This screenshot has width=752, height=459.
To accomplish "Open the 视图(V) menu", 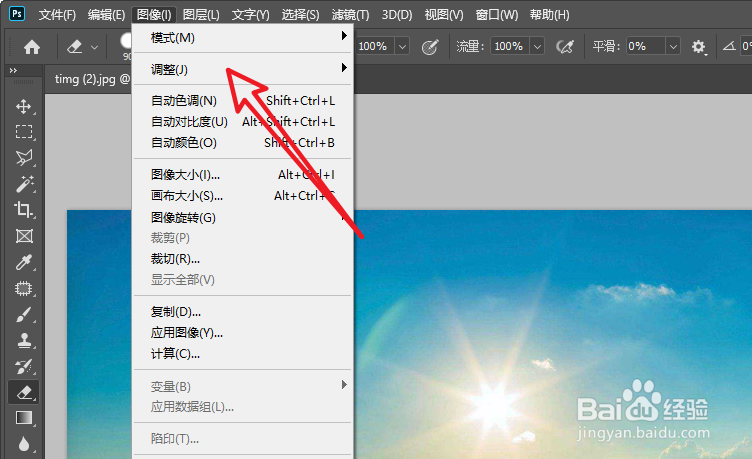I will click(444, 15).
